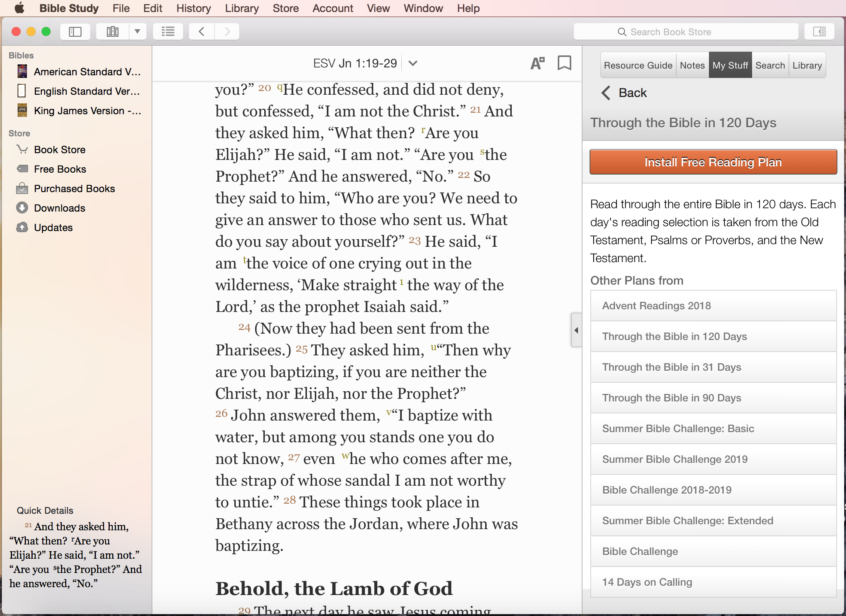The width and height of the screenshot is (846, 616).
Task: Click the list view toolbar icon
Action: pyautogui.click(x=168, y=32)
